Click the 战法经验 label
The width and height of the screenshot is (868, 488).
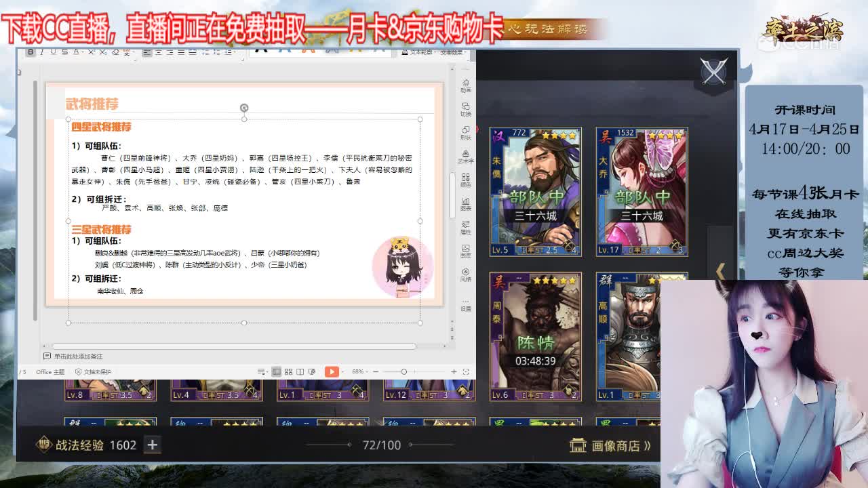79,445
